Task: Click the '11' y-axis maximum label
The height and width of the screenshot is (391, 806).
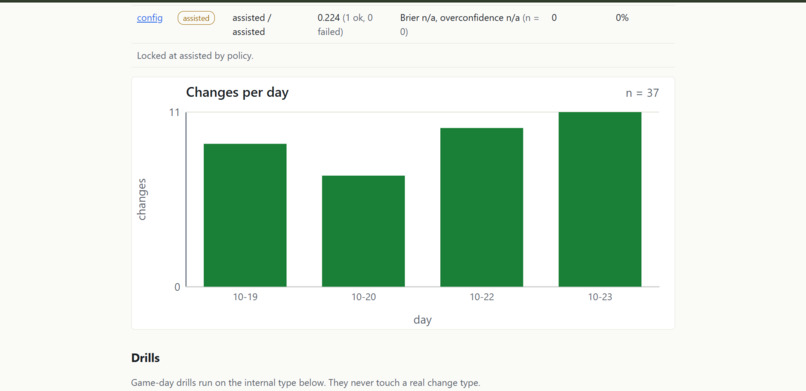Action: point(175,112)
